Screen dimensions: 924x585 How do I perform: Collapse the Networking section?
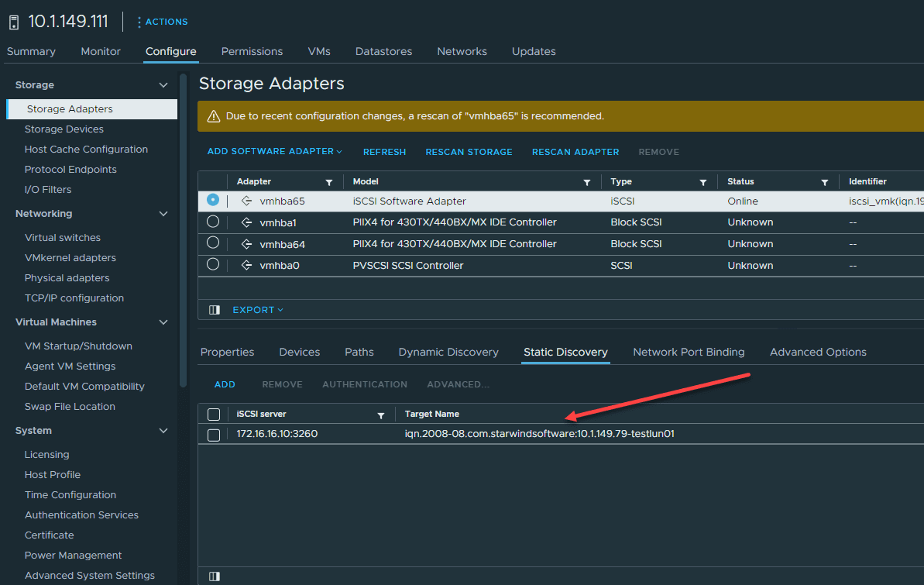163,214
